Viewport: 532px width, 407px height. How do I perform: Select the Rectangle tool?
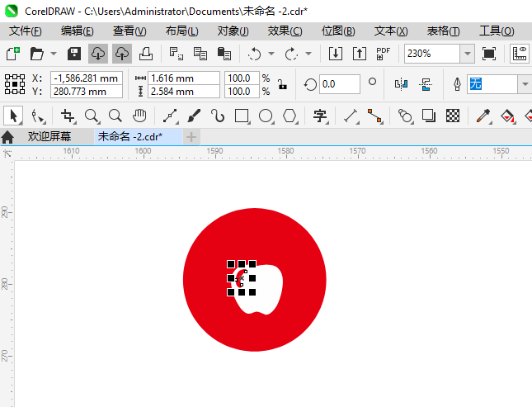click(x=242, y=116)
